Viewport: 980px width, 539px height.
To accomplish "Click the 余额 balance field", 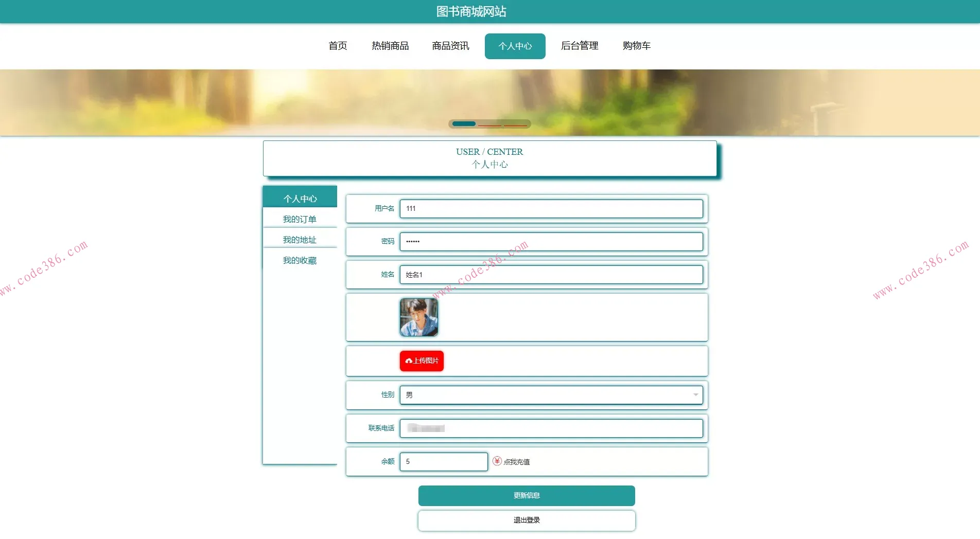I will (x=443, y=462).
